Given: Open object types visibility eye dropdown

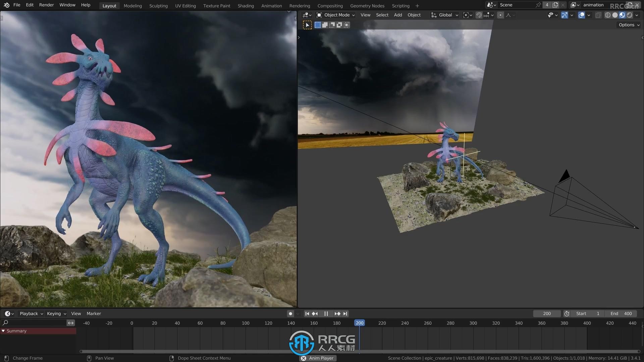Looking at the screenshot, I should coord(552,15).
